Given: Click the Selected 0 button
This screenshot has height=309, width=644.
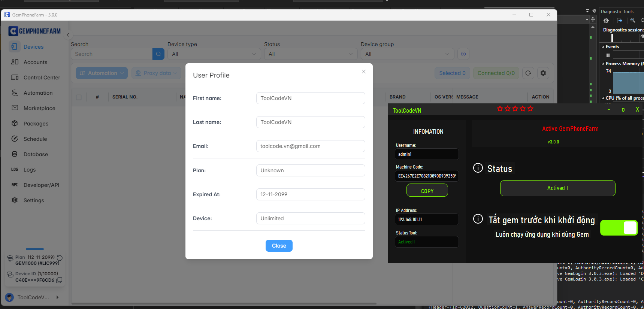Looking at the screenshot, I should point(452,73).
